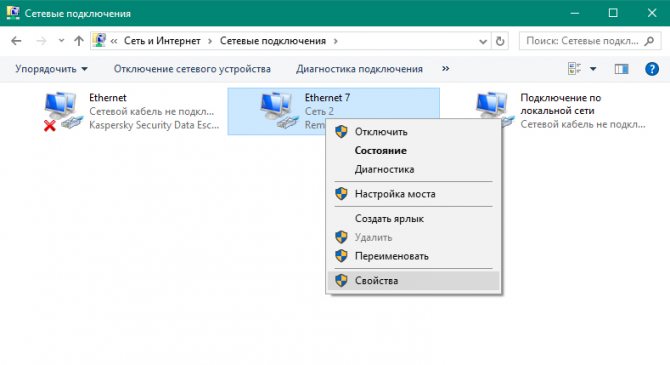Viewport: 670px width, 365px height.
Task: Close the Сетевые подключения window
Action: pyautogui.click(x=652, y=13)
